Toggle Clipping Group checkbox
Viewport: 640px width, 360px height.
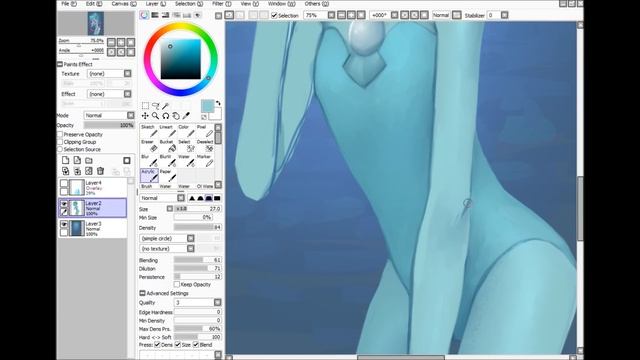(x=60, y=142)
